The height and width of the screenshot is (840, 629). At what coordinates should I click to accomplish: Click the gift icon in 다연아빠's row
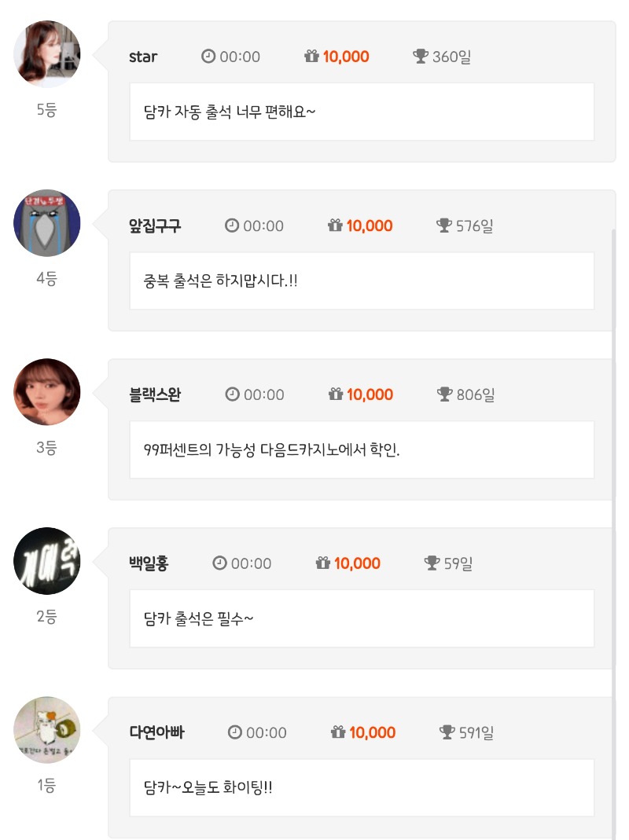click(x=338, y=732)
